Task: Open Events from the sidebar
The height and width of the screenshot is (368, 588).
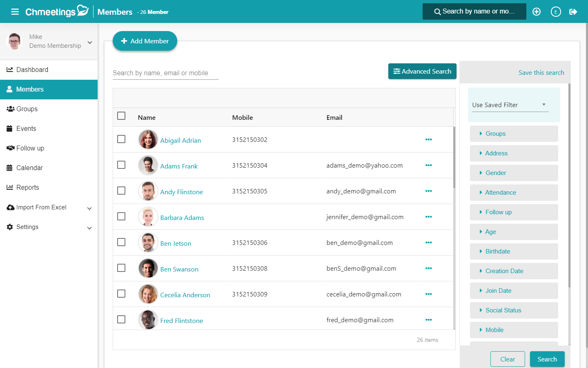Action: (x=49, y=128)
